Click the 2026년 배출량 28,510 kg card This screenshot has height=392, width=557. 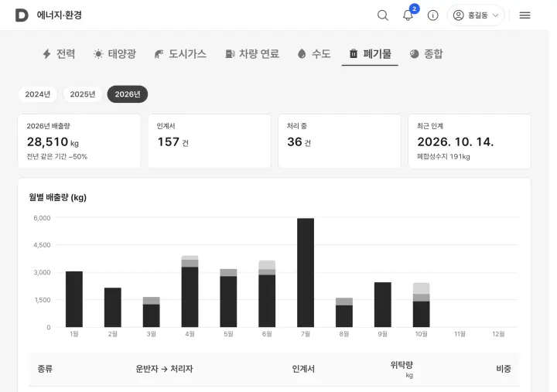click(x=79, y=141)
